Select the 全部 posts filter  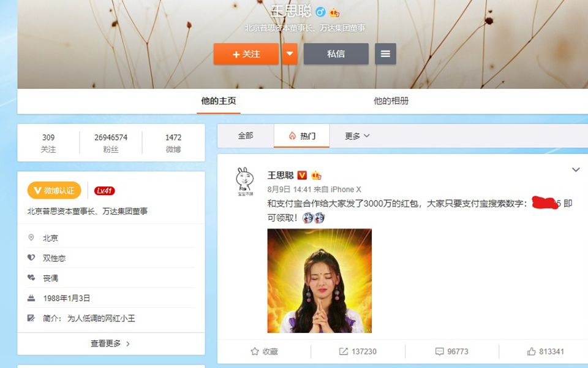[x=246, y=136]
